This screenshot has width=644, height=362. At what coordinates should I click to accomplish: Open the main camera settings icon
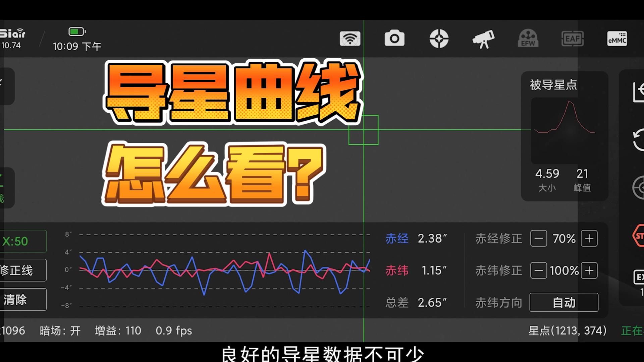(x=394, y=38)
